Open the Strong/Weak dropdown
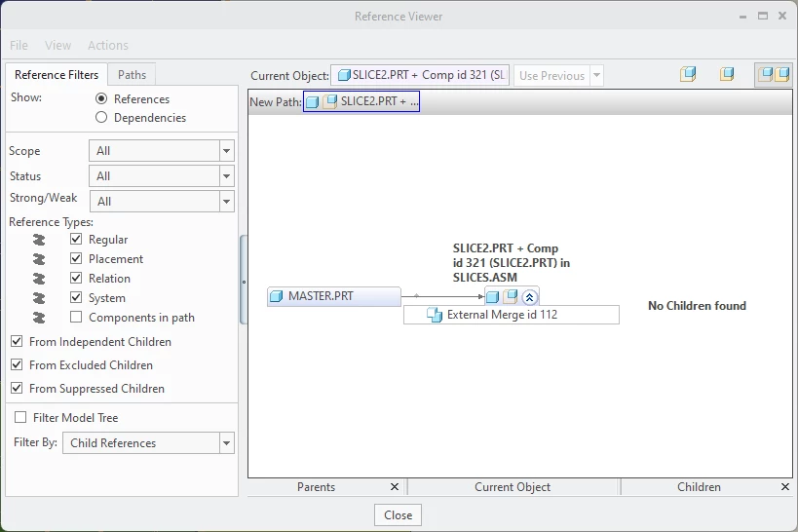The width and height of the screenshot is (798, 532). click(226, 201)
